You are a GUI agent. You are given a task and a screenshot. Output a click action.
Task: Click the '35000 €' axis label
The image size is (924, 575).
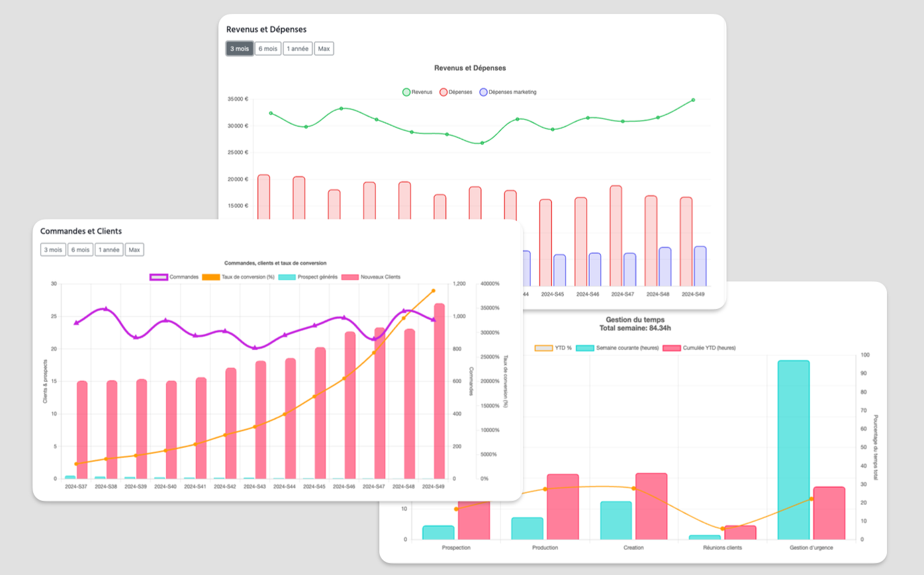[x=238, y=99]
